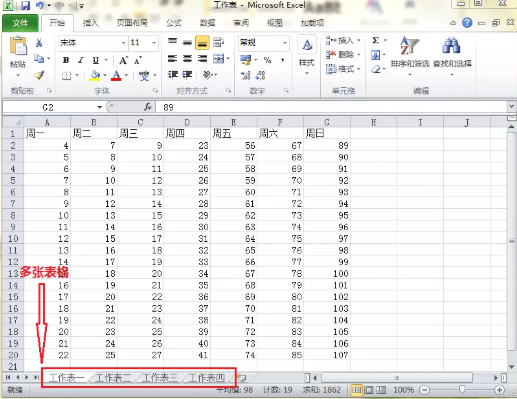Click the insert function fx icon
This screenshot has height=399, width=517.
coord(148,107)
